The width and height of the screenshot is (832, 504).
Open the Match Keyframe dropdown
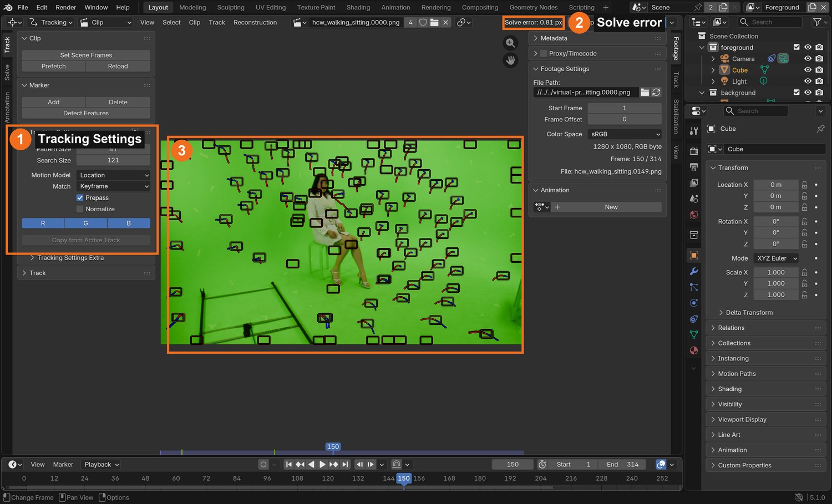(114, 186)
